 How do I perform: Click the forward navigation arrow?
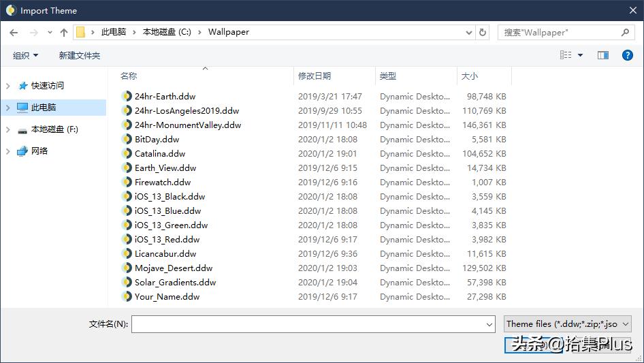click(x=33, y=33)
